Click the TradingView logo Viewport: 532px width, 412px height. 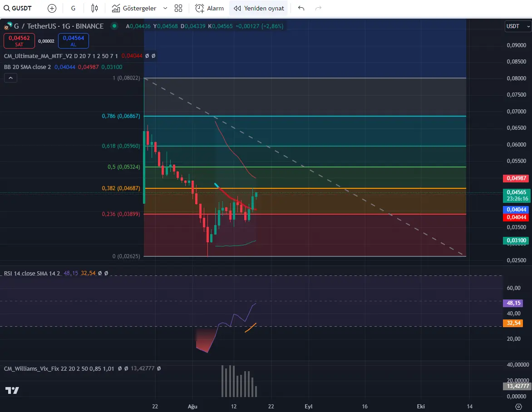coord(12,390)
